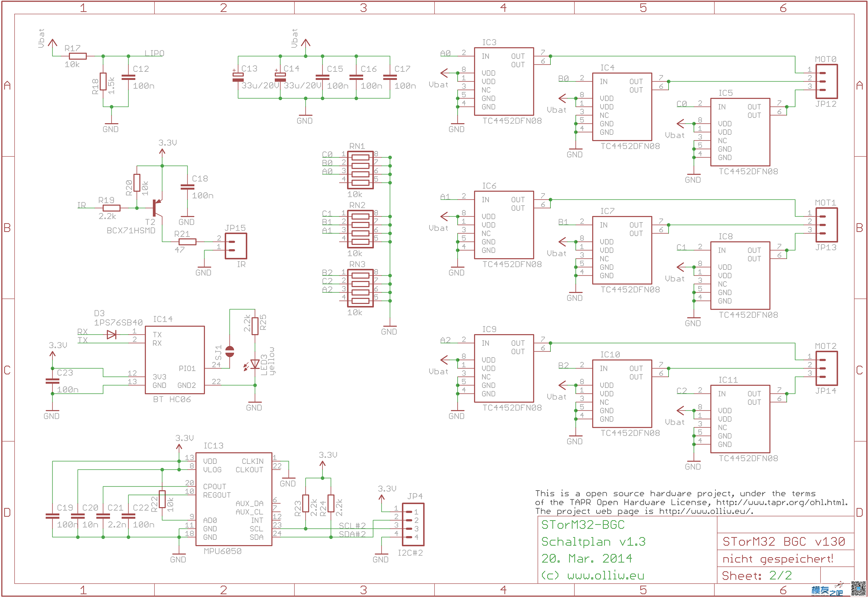
Task: Click the LIPO net label
Action: (154, 53)
